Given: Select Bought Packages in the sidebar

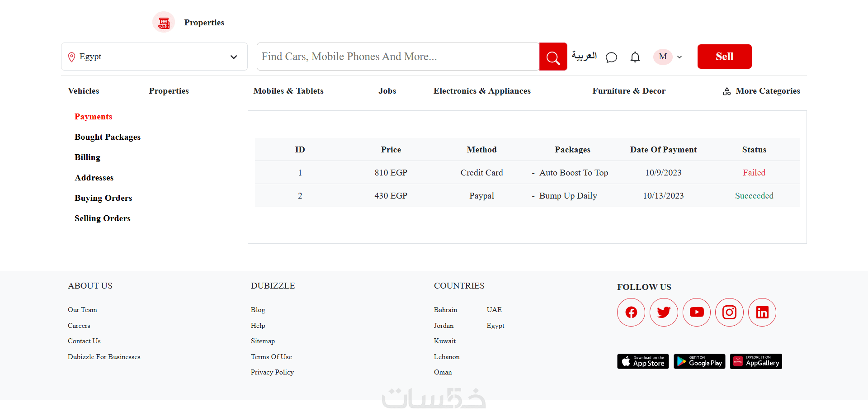Looking at the screenshot, I should (x=108, y=137).
